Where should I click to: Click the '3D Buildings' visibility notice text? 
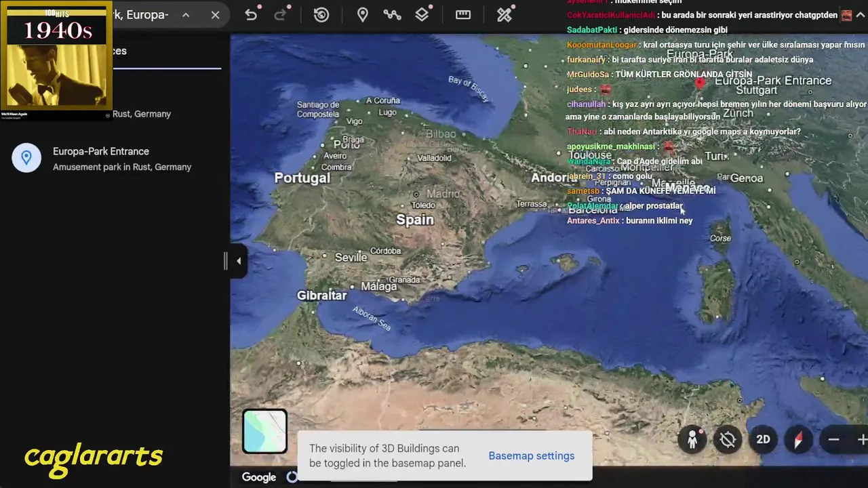click(387, 456)
